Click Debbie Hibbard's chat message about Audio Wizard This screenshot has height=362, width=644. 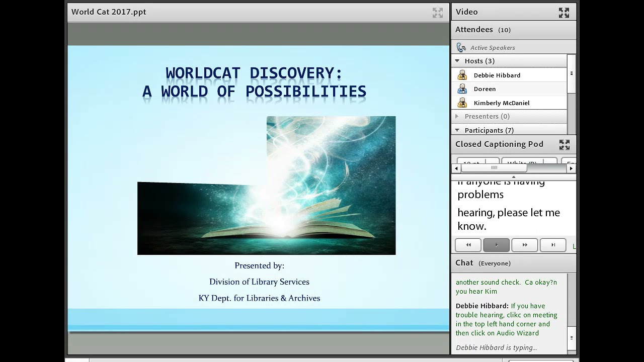click(x=507, y=319)
